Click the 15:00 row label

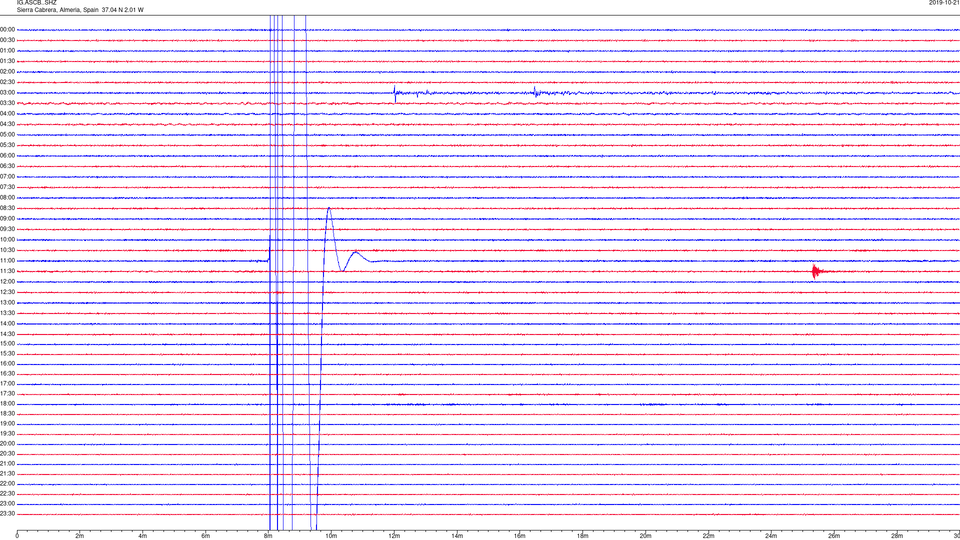pyautogui.click(x=7, y=343)
